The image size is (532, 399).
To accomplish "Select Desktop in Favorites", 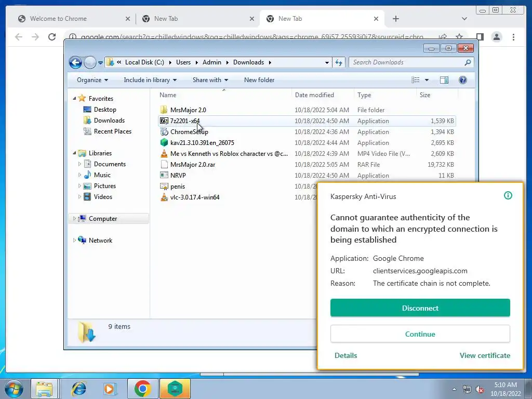I will 105,110.
